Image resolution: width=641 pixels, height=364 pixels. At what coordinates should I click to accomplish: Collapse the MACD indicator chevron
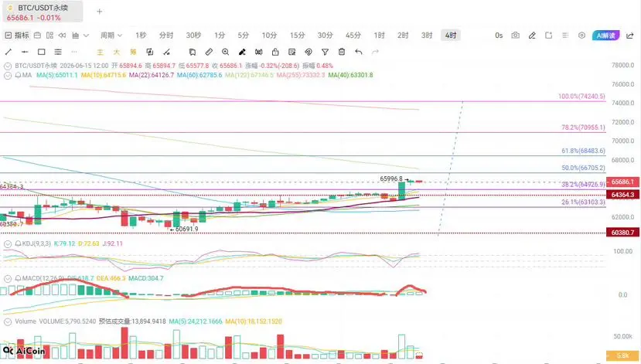click(8, 279)
